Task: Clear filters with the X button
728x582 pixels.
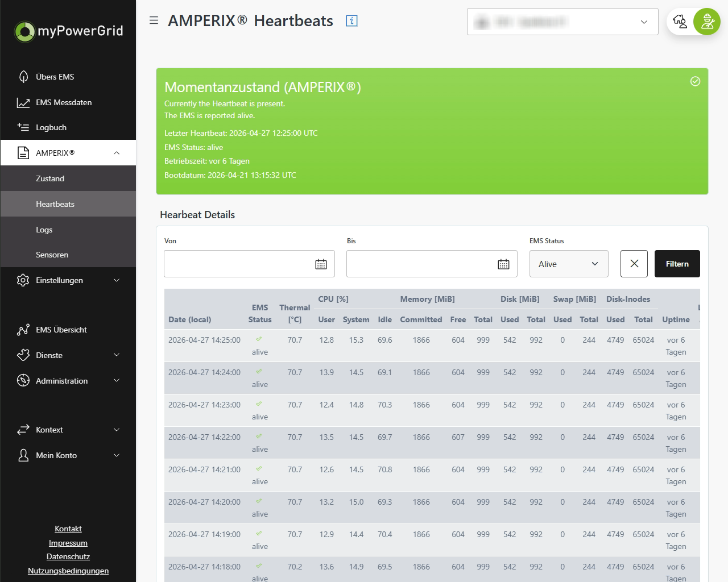Action: pos(634,264)
